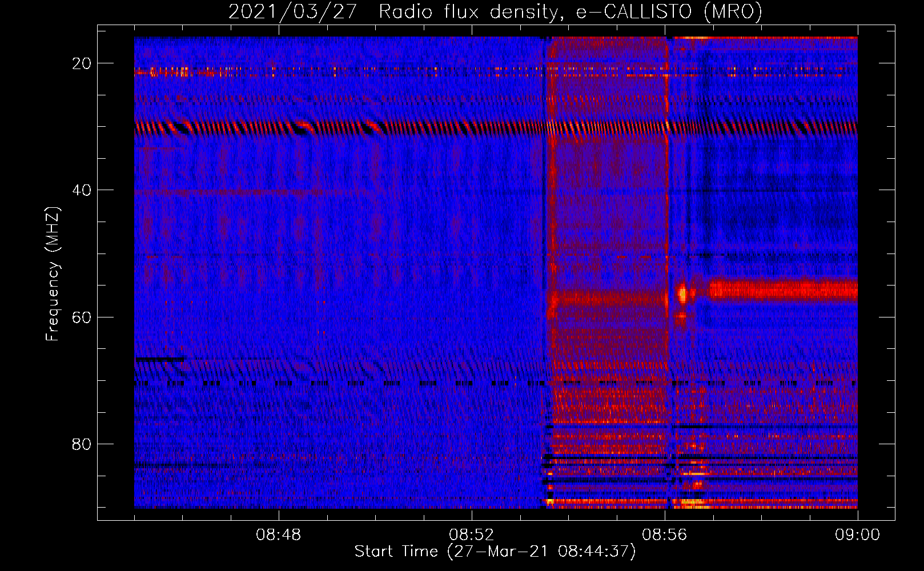
Task: Click the 08:48 time tick label
Action: (x=279, y=535)
